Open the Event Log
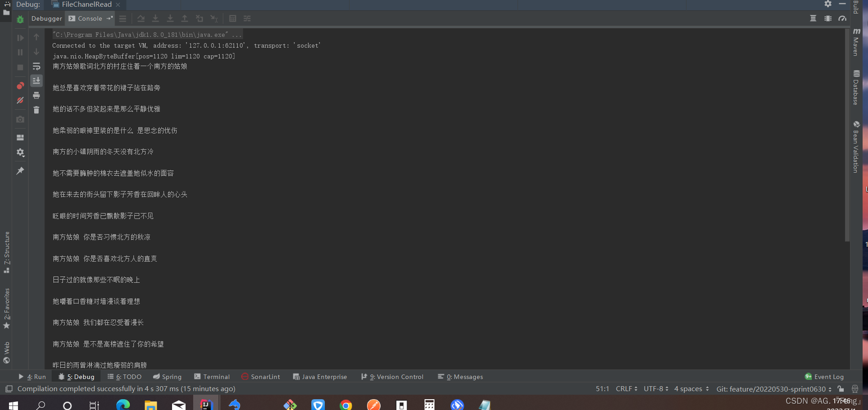868x410 pixels. pyautogui.click(x=824, y=377)
